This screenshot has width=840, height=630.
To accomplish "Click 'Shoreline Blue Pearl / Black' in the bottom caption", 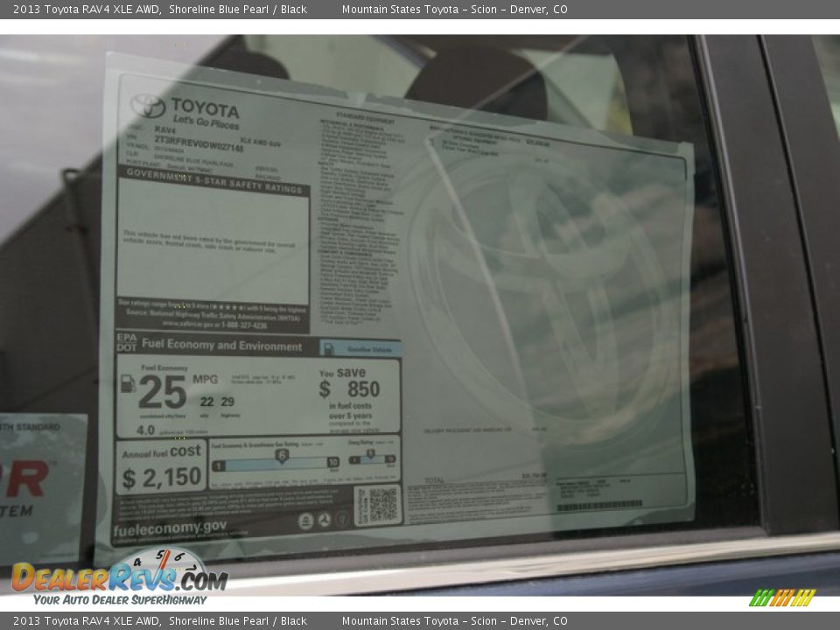I will point(238,621).
